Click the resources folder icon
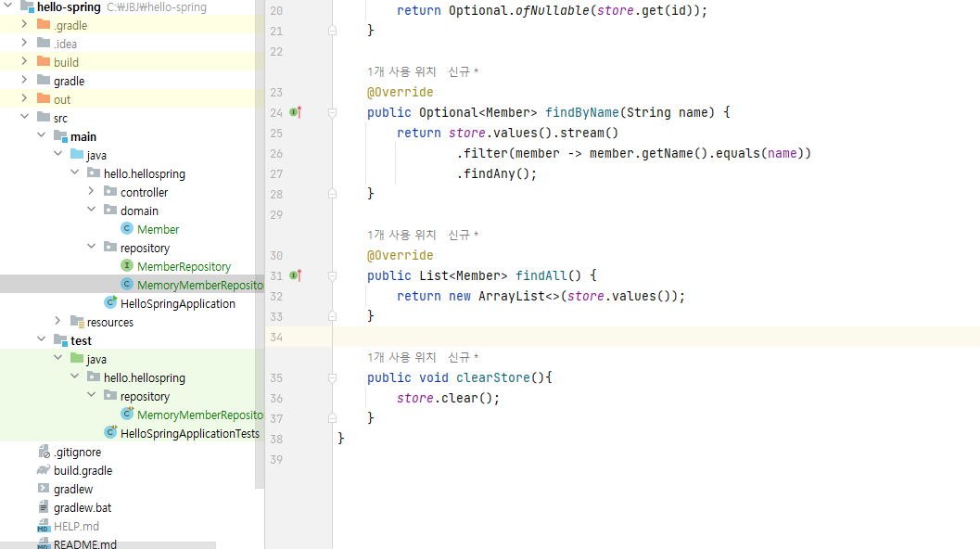This screenshot has width=980, height=549. (x=78, y=322)
